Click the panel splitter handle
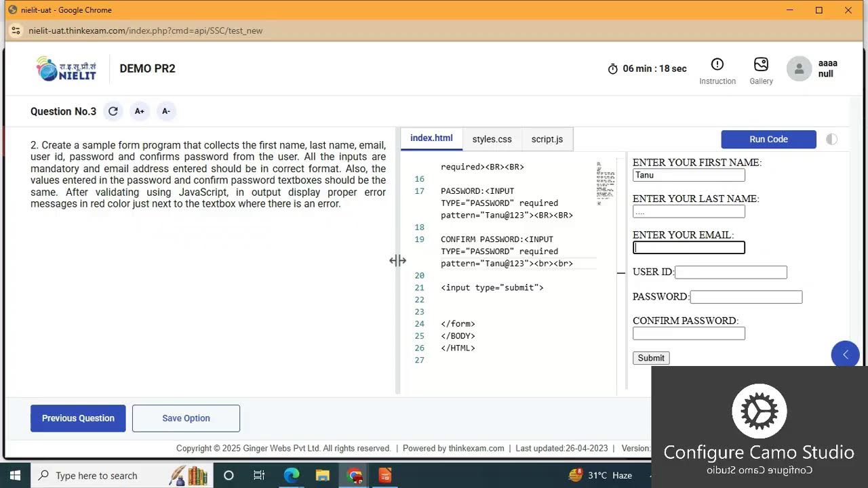Screen dimensions: 868x488 (x=397, y=261)
